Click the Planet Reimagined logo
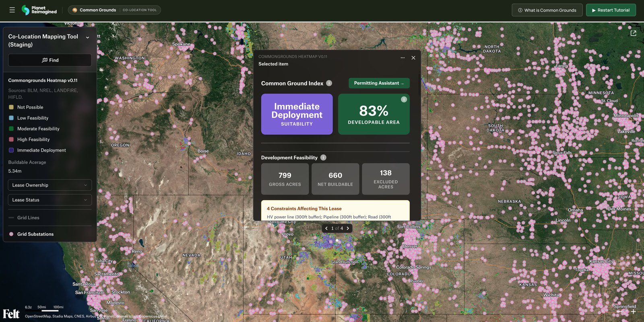The image size is (644, 322). pyautogui.click(x=39, y=10)
